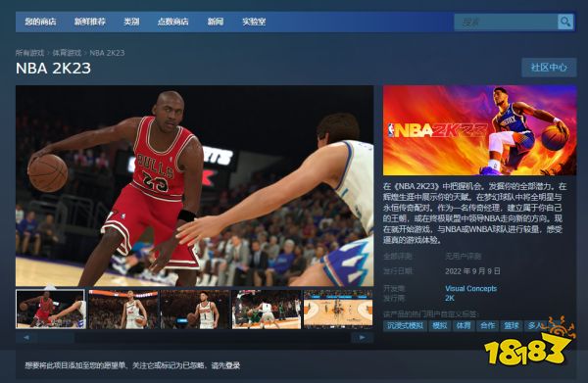Select the 篮球 tag
The width and height of the screenshot is (588, 383).
[512, 326]
